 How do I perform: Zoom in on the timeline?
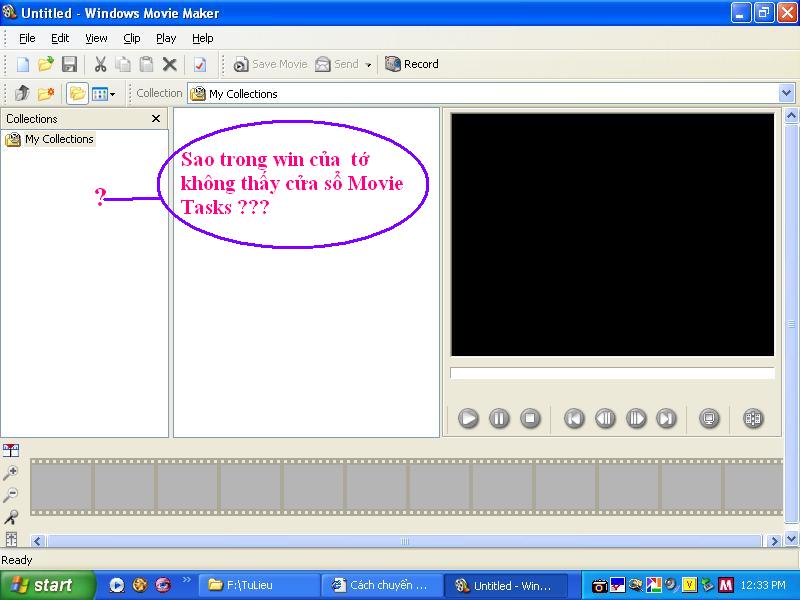(11, 473)
